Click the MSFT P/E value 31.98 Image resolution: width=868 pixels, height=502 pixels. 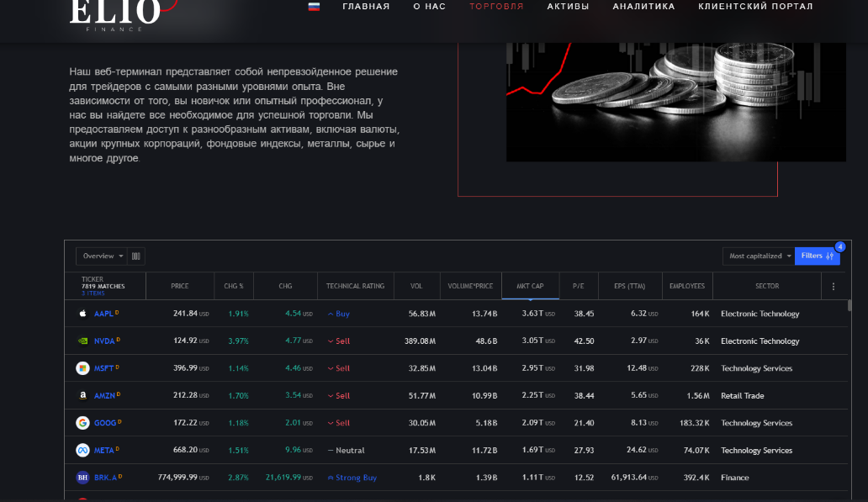[x=584, y=368]
